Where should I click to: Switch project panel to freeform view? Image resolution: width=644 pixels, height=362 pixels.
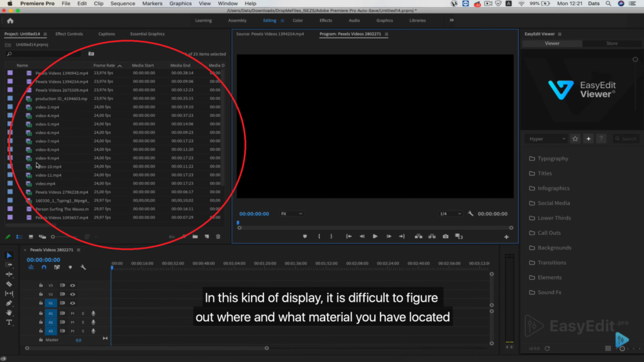tap(42, 237)
